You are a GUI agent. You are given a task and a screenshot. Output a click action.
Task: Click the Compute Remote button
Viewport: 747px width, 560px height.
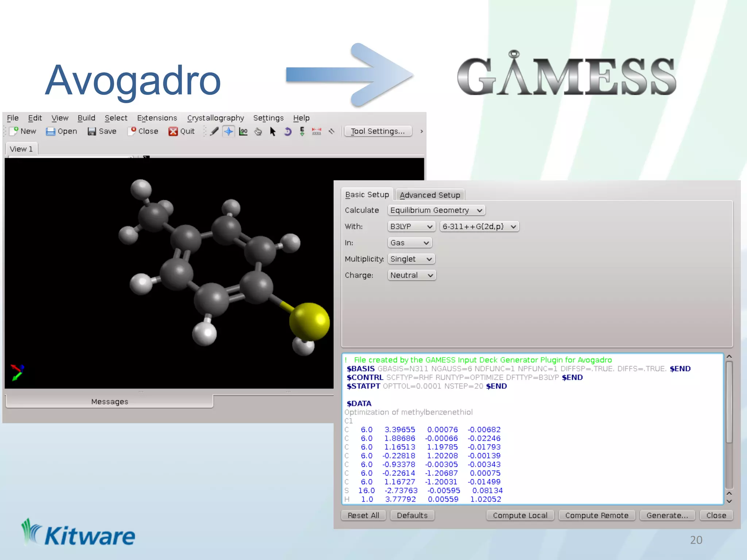597,516
